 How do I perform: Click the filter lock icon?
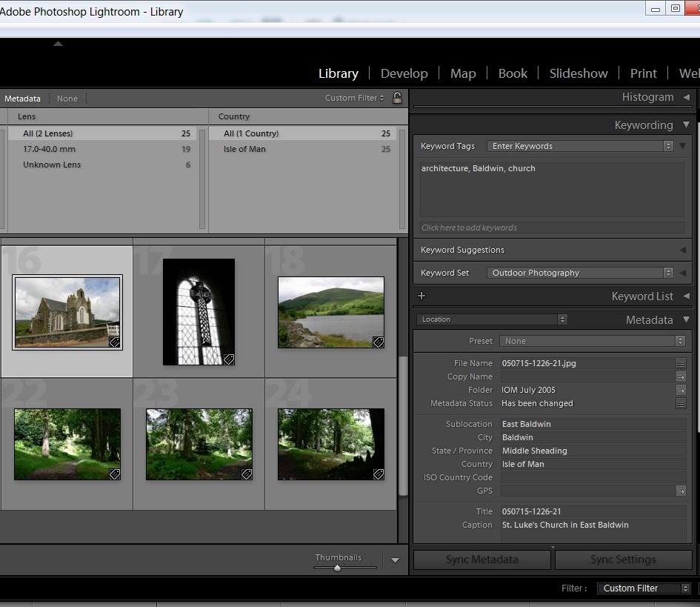point(397,98)
